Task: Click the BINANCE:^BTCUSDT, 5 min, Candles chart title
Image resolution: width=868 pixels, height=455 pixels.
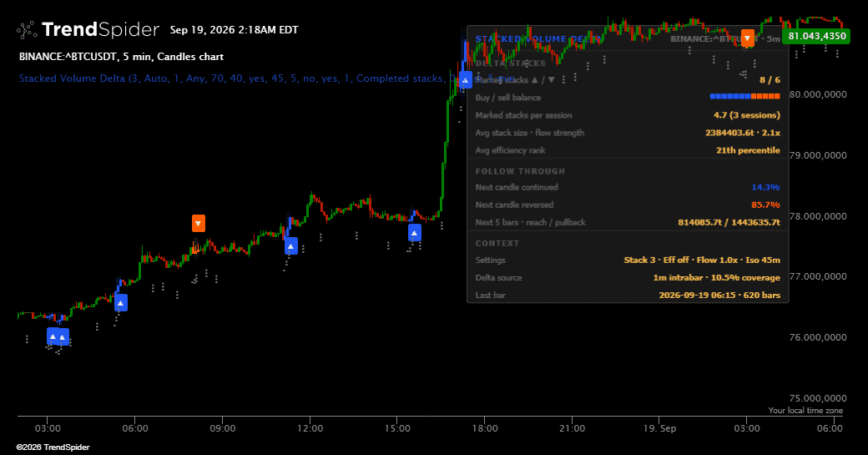Action: (x=121, y=57)
